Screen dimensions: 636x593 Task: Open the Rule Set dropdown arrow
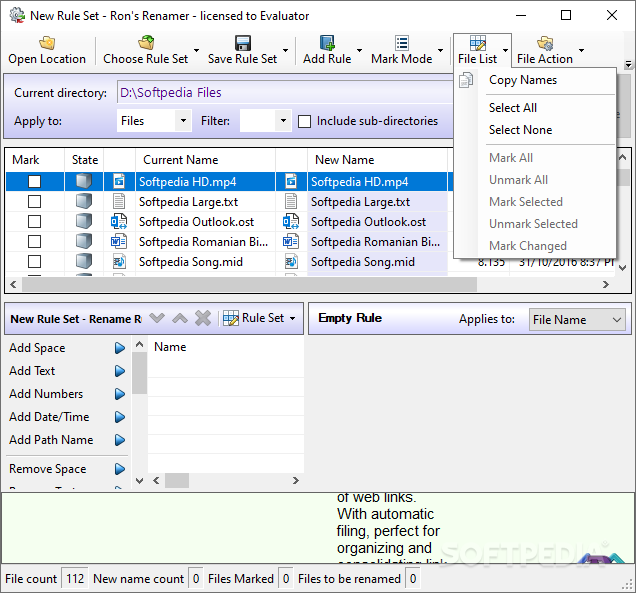(x=292, y=318)
